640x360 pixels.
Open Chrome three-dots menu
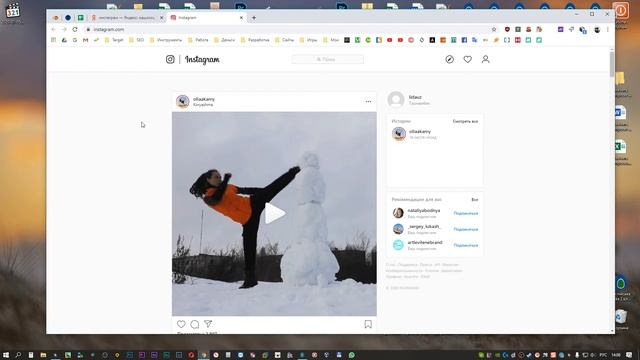[608, 29]
